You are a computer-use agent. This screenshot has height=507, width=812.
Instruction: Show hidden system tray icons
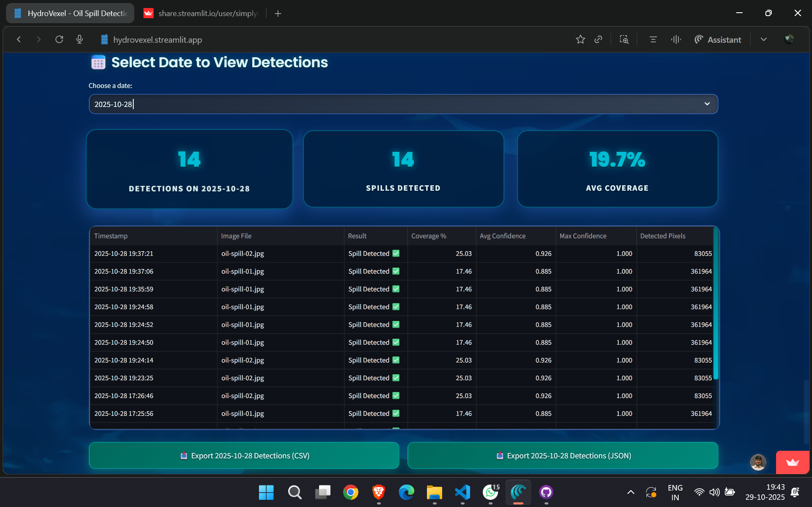click(630, 492)
